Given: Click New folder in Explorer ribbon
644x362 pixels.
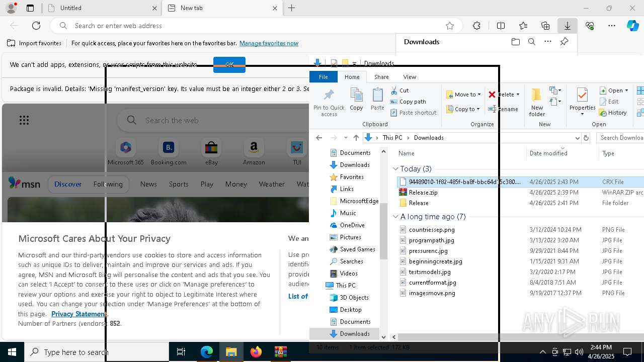Looking at the screenshot, I should [537, 103].
